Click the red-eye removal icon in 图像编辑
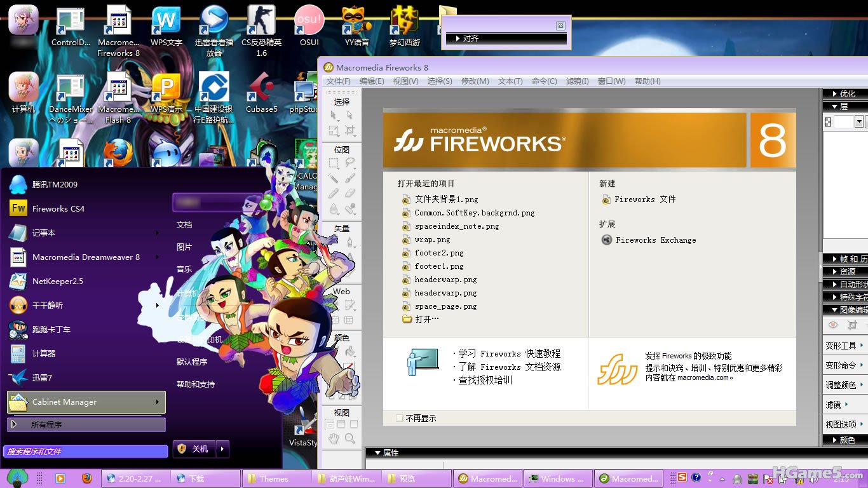The height and width of the screenshot is (488, 868). click(x=833, y=325)
